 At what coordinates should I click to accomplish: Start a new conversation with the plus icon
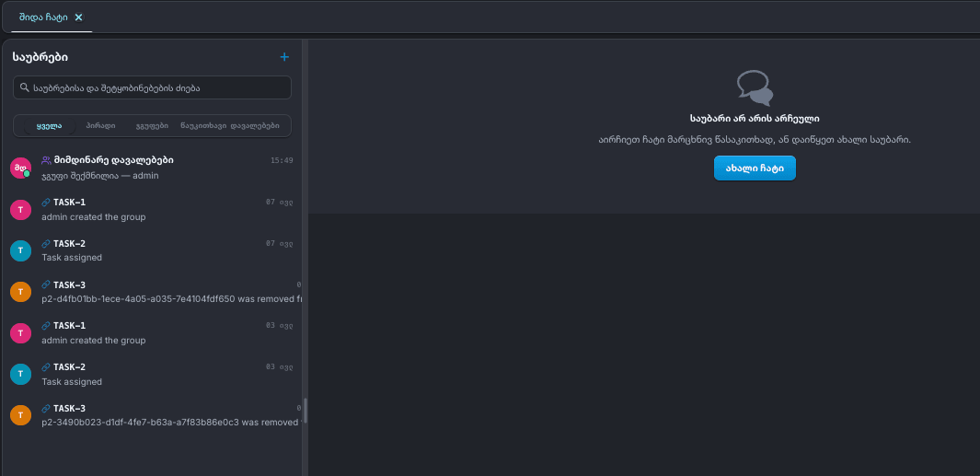pos(284,57)
